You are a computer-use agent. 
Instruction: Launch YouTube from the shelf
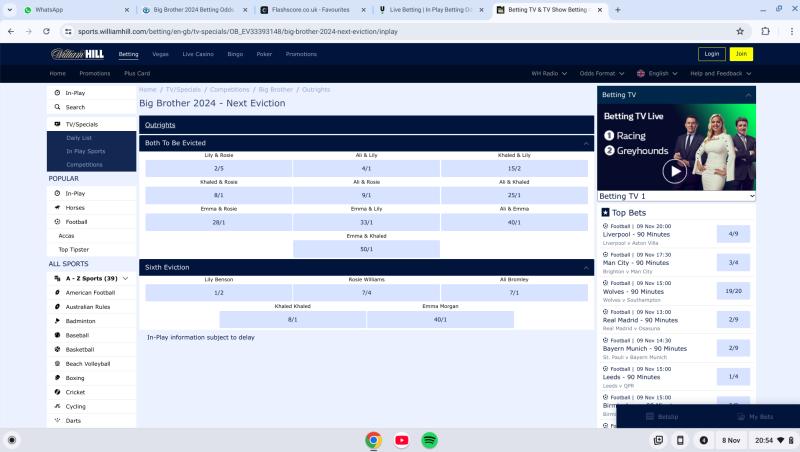click(x=401, y=439)
